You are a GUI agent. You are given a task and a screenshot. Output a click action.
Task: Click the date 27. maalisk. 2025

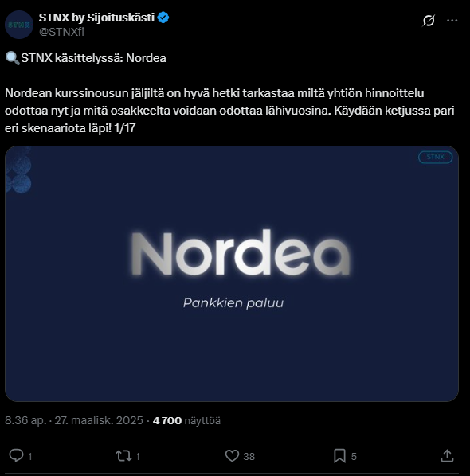point(99,420)
